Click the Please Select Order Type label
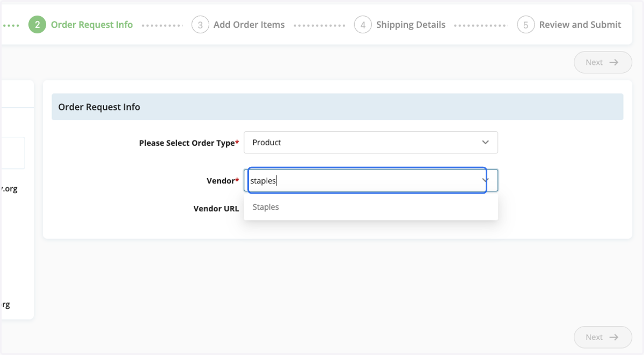 [189, 143]
